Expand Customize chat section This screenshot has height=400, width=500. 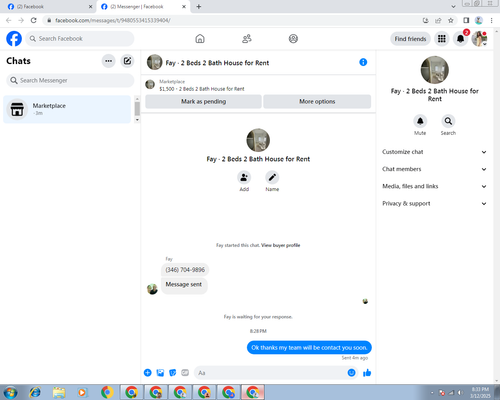point(434,152)
